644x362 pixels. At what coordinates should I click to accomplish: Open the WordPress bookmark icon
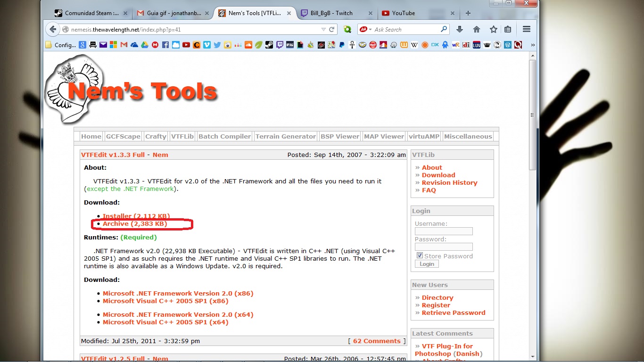(508, 45)
